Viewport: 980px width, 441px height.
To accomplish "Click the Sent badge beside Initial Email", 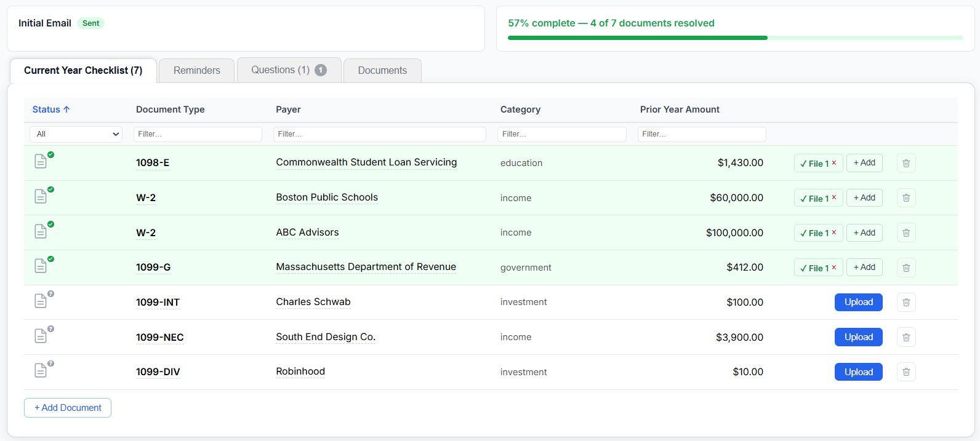I will pyautogui.click(x=90, y=23).
